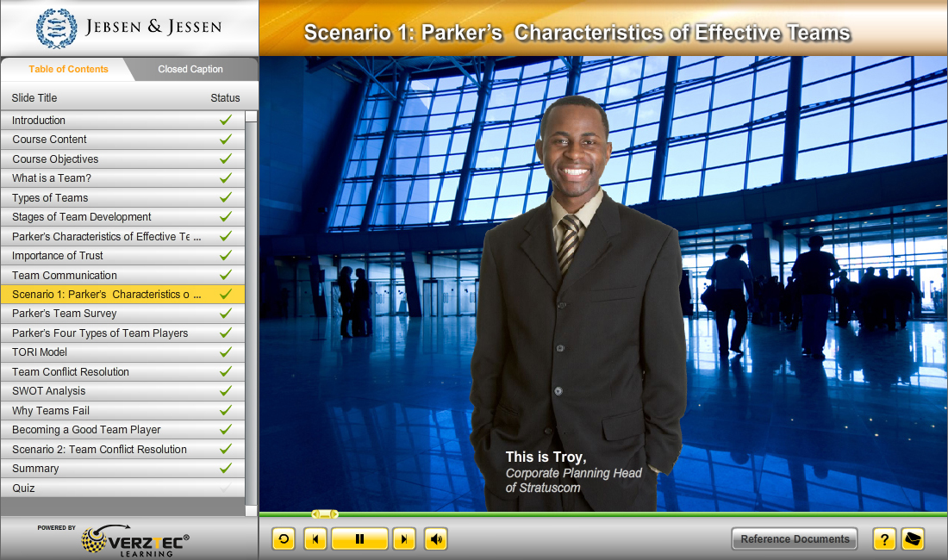Screen dimensions: 948x560
Task: Switch to the Closed Caption tab
Action: click(190, 70)
